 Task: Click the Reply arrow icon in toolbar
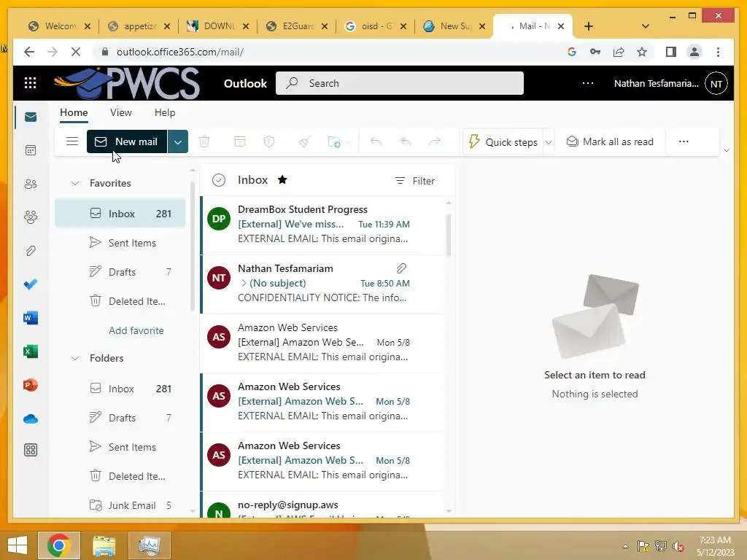click(376, 141)
